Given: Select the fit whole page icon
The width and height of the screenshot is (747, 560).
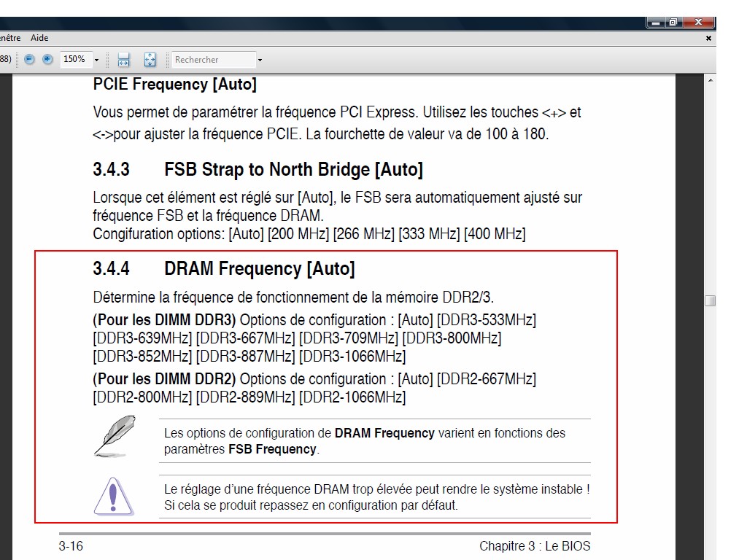Looking at the screenshot, I should tap(150, 60).
